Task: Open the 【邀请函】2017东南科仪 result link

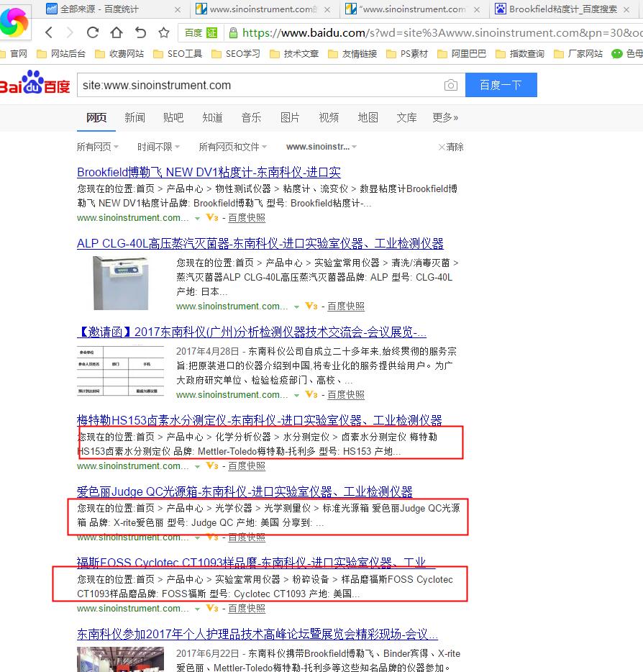Action: 252,332
